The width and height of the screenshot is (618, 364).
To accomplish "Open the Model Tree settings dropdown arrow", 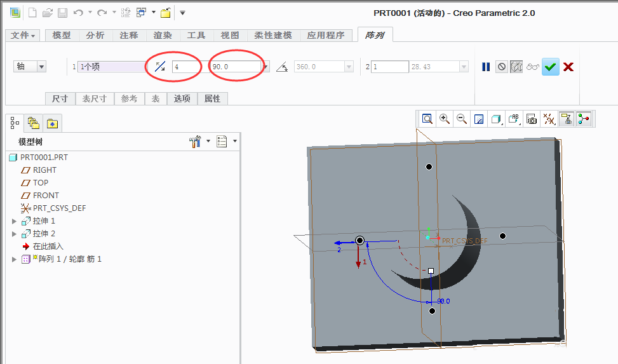I will [x=208, y=141].
